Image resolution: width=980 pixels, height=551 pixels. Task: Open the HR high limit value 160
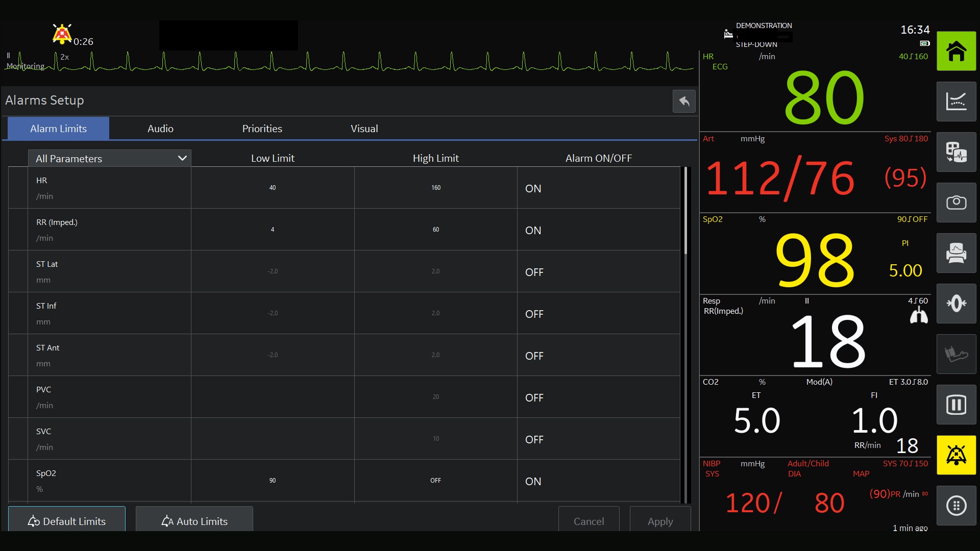click(x=435, y=188)
